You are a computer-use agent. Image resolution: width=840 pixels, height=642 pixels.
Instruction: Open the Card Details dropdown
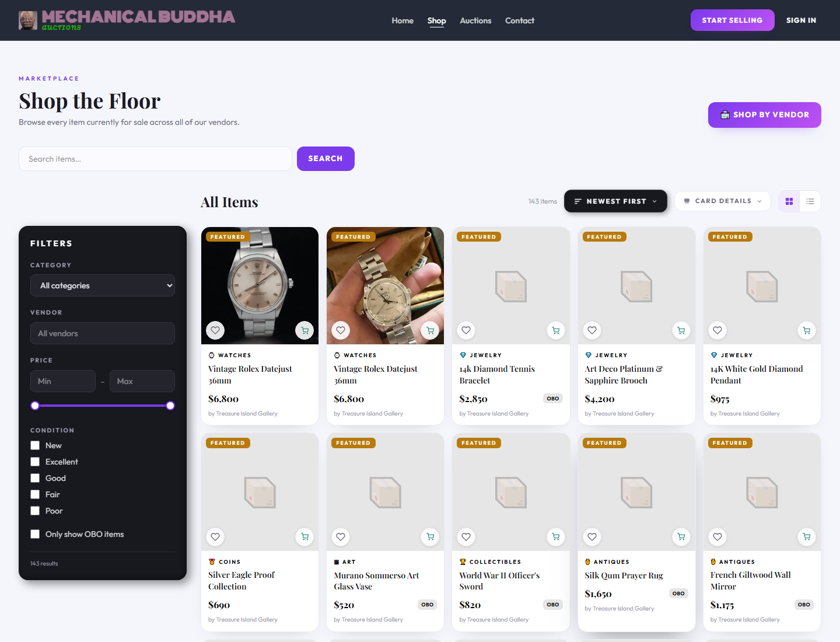[723, 201]
